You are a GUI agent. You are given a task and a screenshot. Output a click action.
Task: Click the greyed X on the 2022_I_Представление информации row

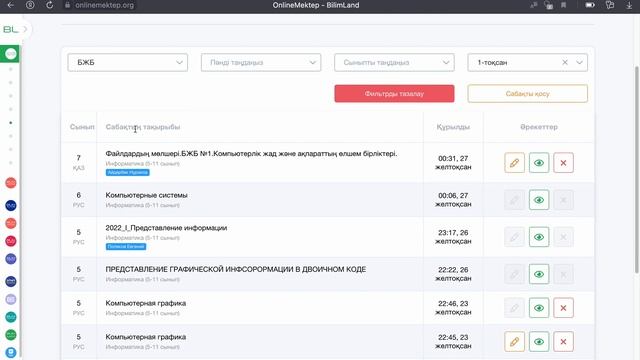coord(563,237)
